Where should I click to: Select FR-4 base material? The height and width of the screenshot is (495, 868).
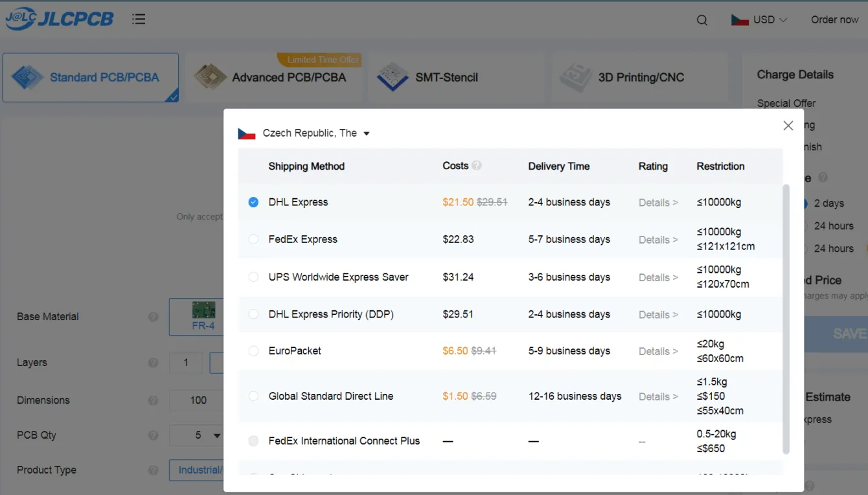pyautogui.click(x=197, y=317)
